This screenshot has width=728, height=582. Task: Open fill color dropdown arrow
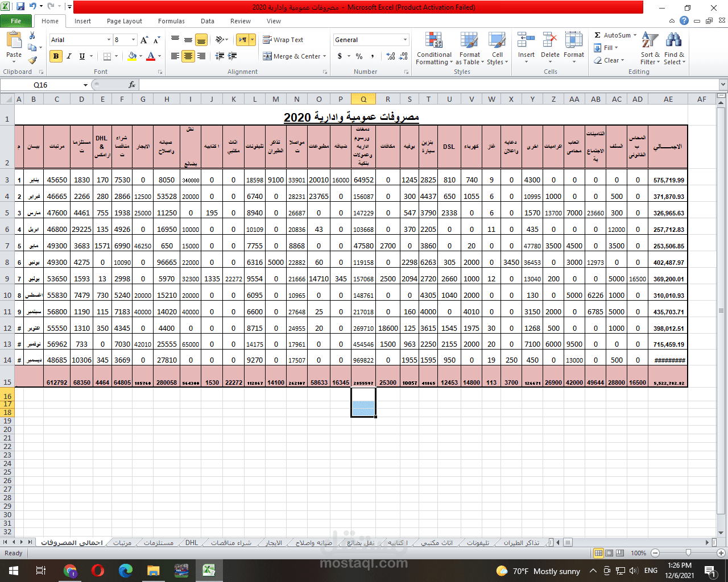point(140,56)
